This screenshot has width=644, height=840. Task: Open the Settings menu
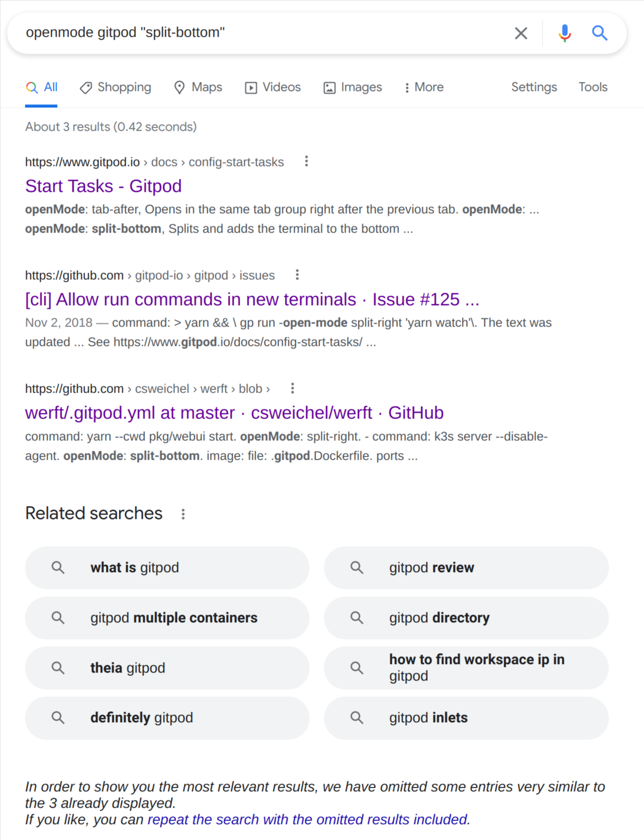(534, 87)
